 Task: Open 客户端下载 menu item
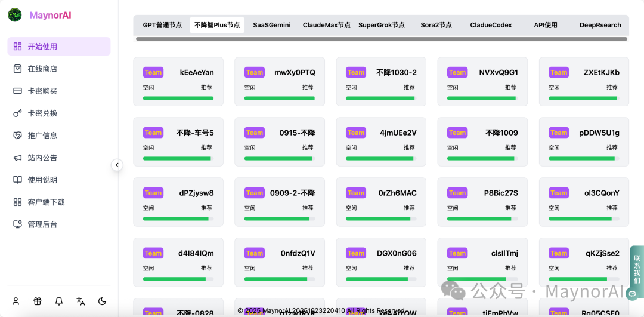[x=58, y=202]
